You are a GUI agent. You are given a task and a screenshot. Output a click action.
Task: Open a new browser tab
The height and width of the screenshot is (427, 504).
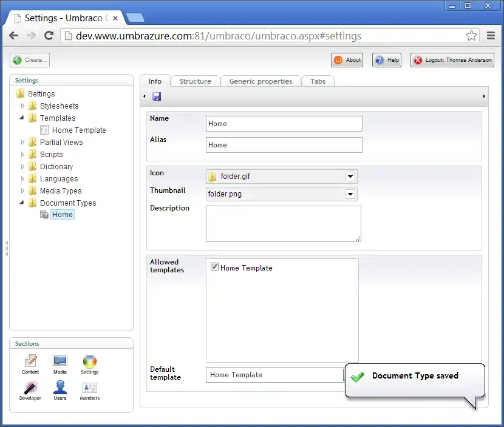(135, 18)
